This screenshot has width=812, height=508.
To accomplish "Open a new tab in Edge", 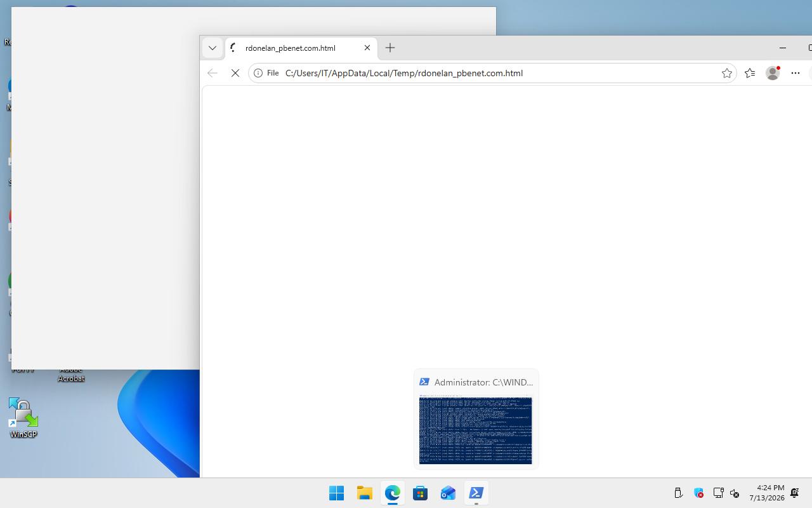I will (x=390, y=48).
